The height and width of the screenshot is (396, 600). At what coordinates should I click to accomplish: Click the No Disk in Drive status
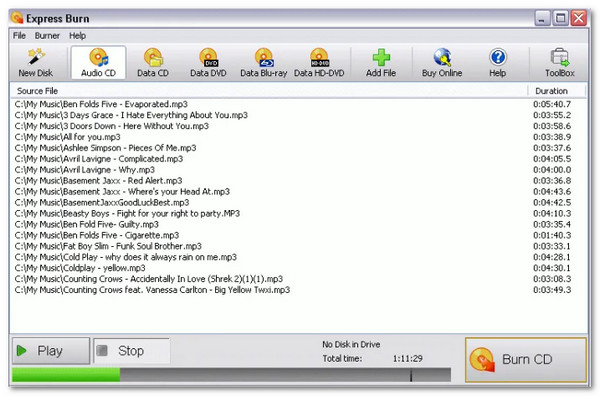pos(351,344)
